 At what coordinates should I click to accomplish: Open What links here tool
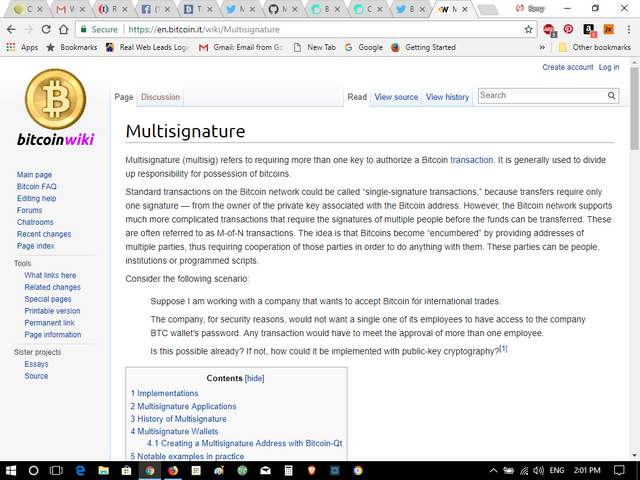pos(50,275)
